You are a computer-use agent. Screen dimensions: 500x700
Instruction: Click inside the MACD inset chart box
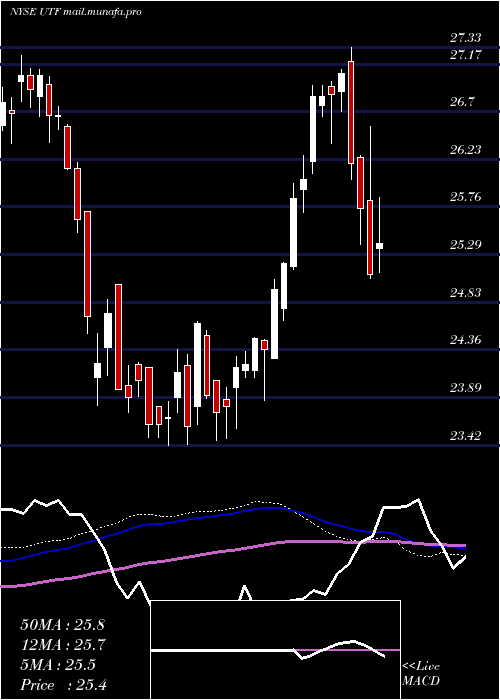pos(275,650)
